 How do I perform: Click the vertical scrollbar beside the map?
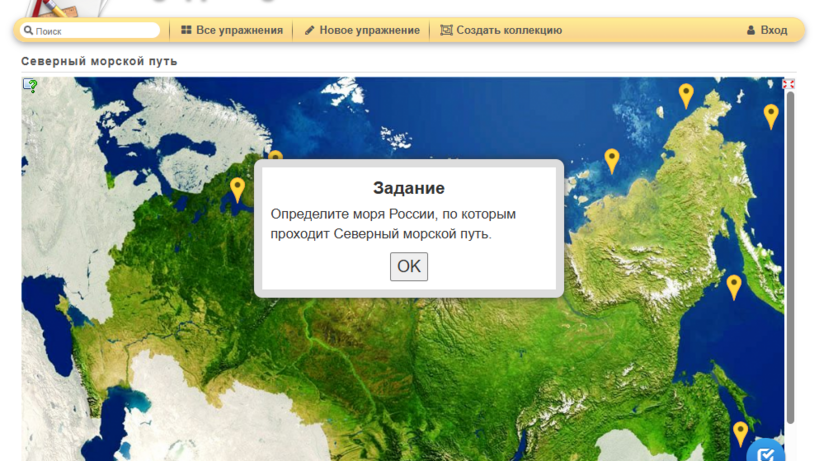pyautogui.click(x=790, y=250)
